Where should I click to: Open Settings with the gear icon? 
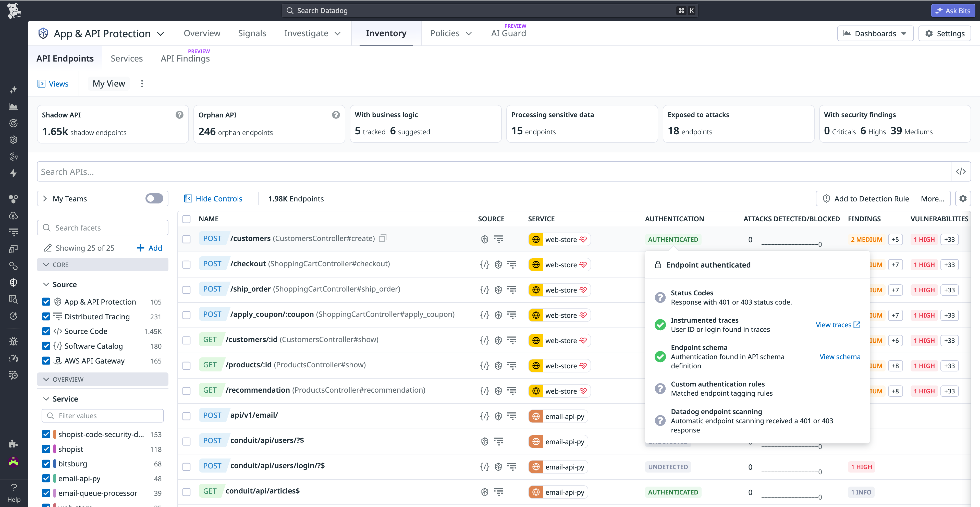[x=944, y=33]
